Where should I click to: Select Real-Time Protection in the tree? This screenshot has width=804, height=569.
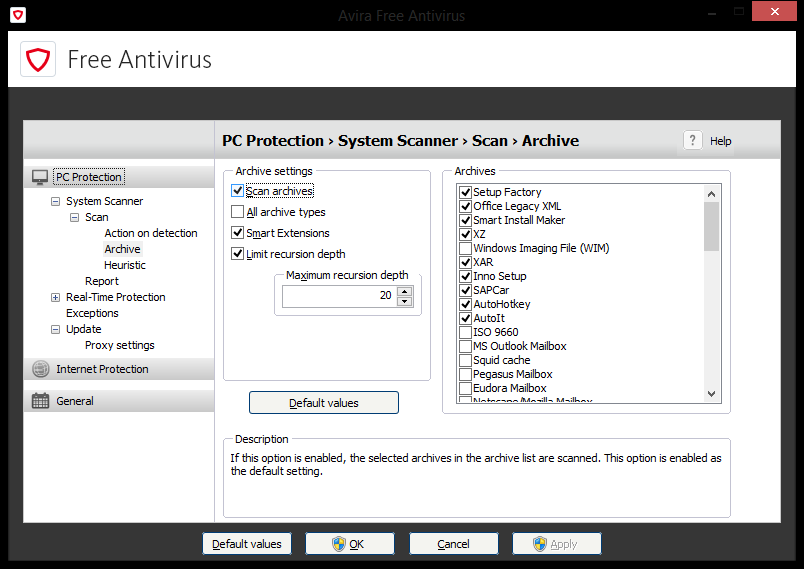click(116, 297)
